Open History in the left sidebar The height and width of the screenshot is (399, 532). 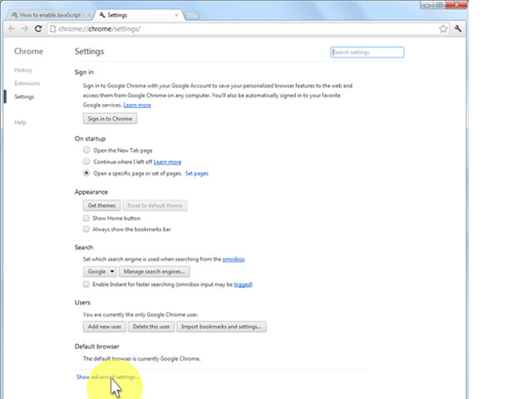pyautogui.click(x=23, y=70)
